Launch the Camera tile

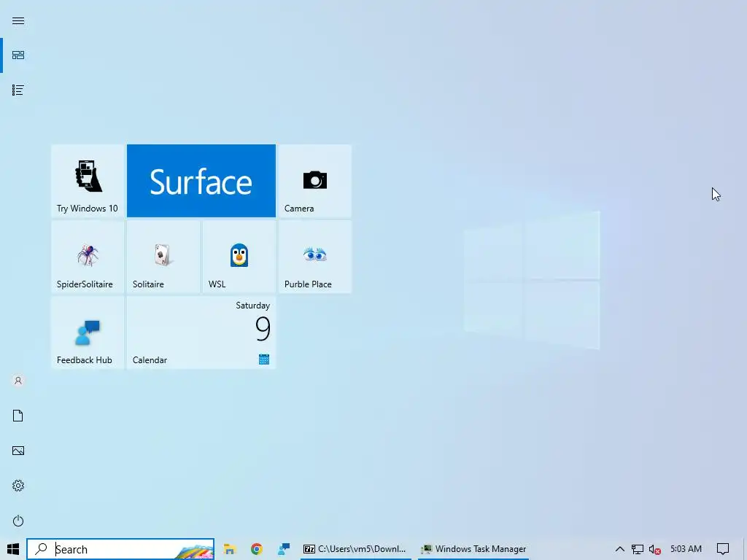315,181
